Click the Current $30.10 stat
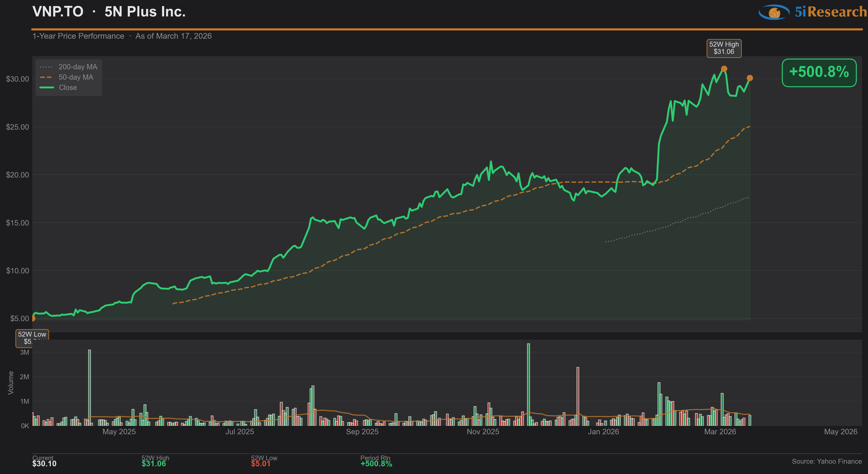This screenshot has width=868, height=474. (44, 461)
